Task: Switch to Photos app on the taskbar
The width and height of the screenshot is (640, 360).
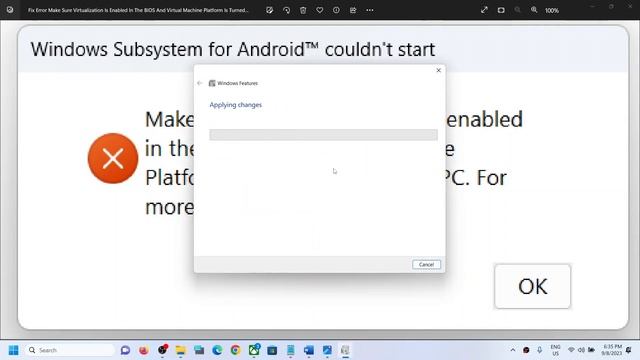Action: 327,350
